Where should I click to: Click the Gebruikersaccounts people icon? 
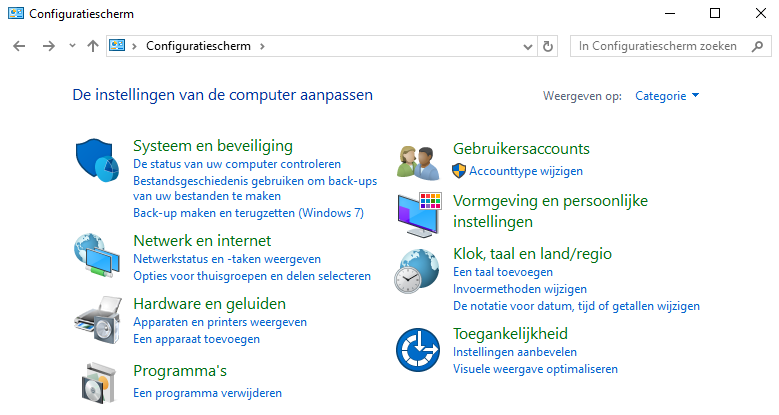click(418, 159)
